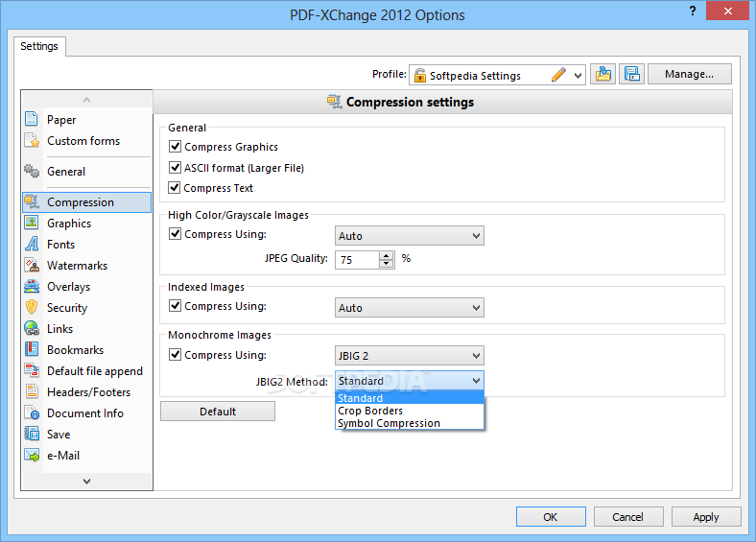Click the OK button

[x=551, y=517]
